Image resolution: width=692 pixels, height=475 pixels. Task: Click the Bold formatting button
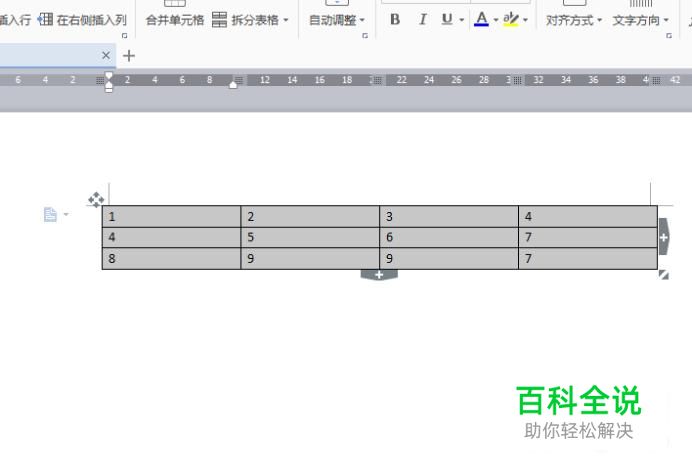click(395, 19)
